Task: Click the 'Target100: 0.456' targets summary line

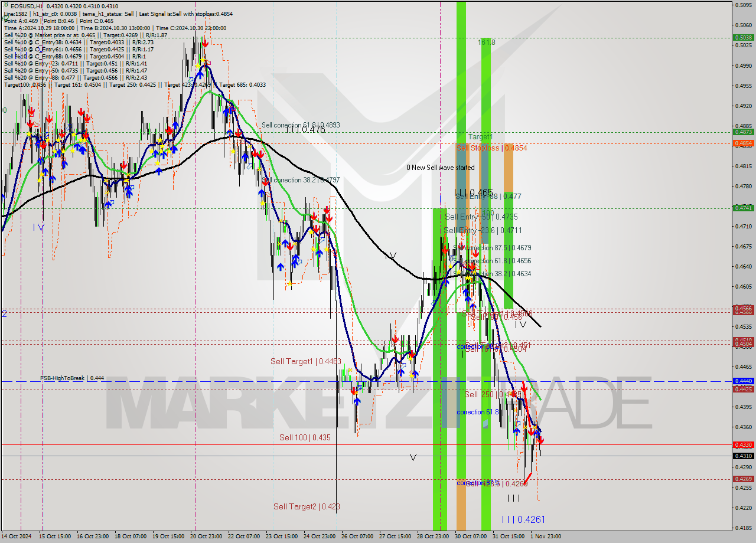Action: 135,84
